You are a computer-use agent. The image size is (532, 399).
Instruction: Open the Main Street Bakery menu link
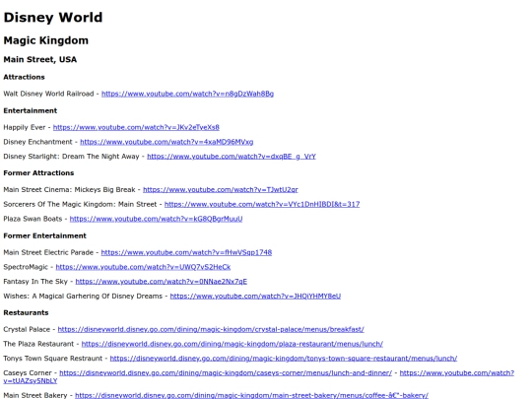pos(251,396)
